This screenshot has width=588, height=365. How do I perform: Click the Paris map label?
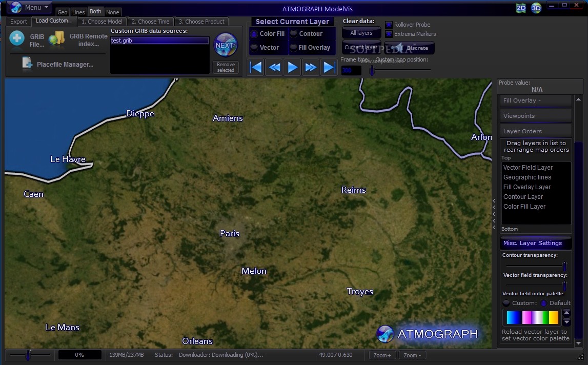[230, 233]
